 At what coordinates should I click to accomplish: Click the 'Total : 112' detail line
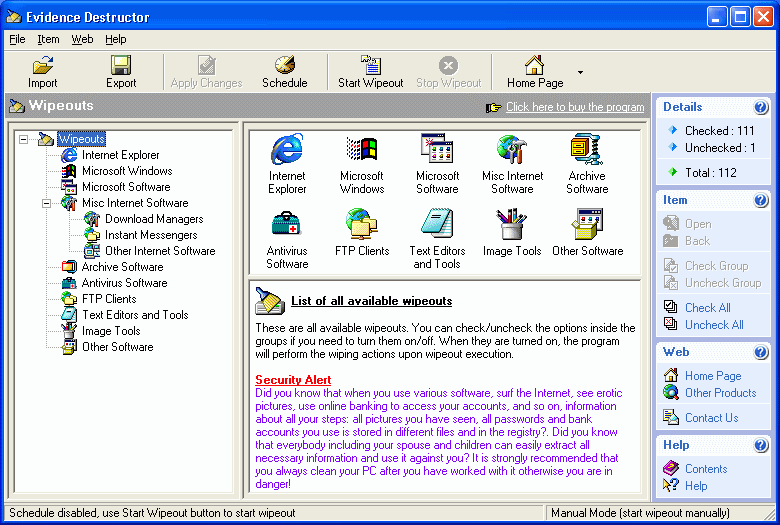tap(710, 173)
